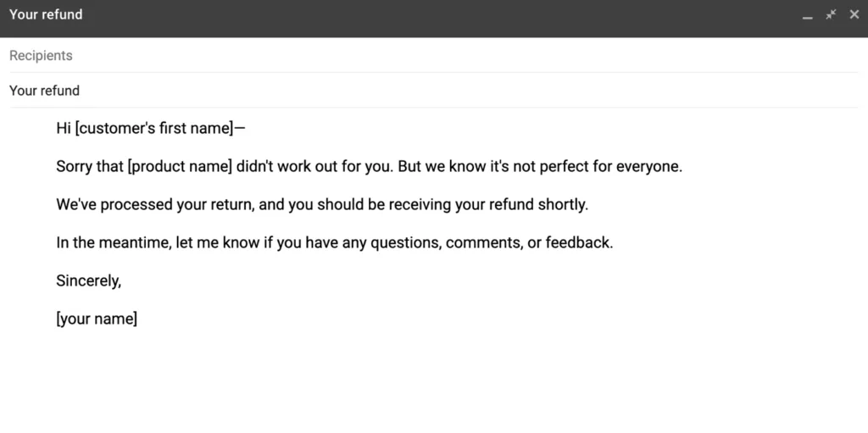Click the compose window title text
868x433 pixels.
pos(46,14)
